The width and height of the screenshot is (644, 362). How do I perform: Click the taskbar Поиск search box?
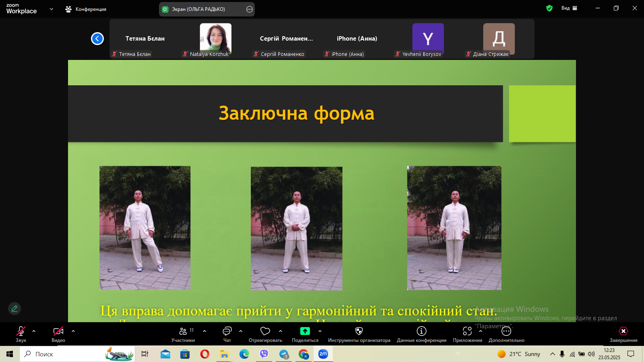coord(77,354)
